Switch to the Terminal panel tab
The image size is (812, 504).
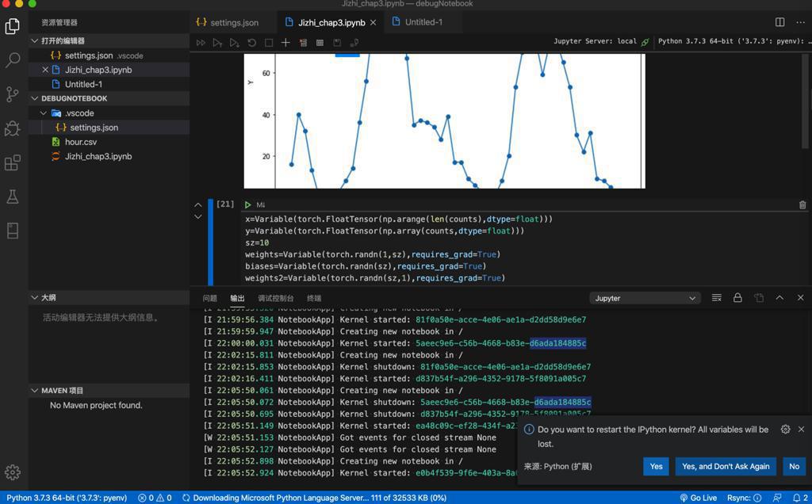click(314, 298)
